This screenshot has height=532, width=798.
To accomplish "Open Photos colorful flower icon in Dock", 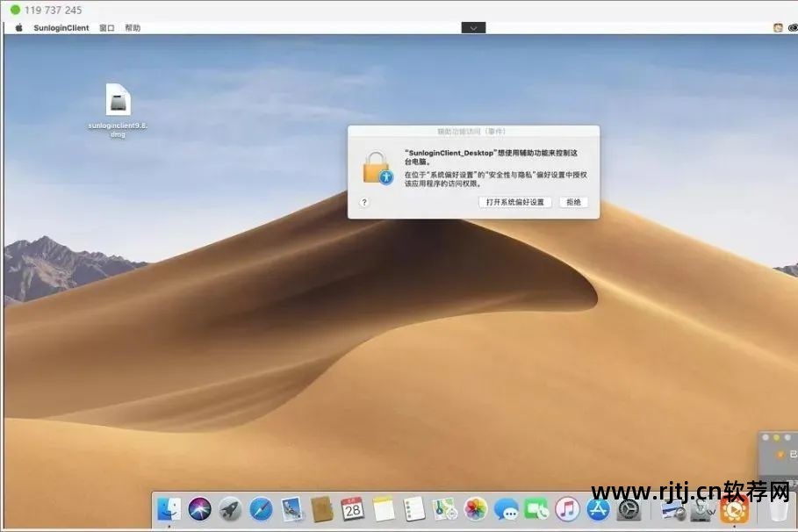I will point(476,508).
